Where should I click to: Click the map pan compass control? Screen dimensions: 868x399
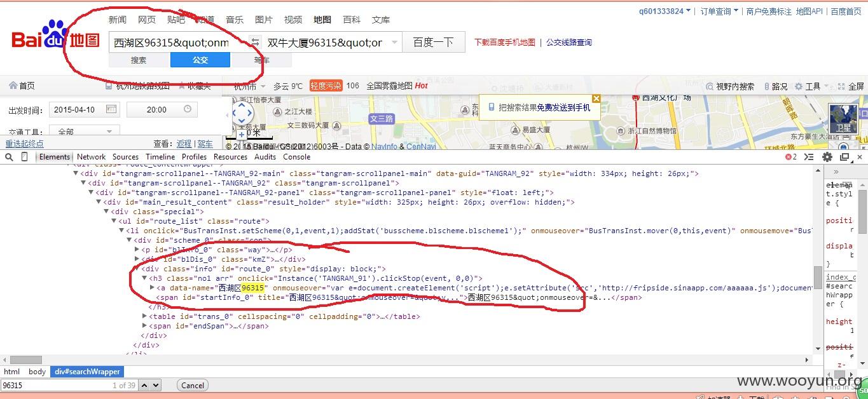click(242, 114)
